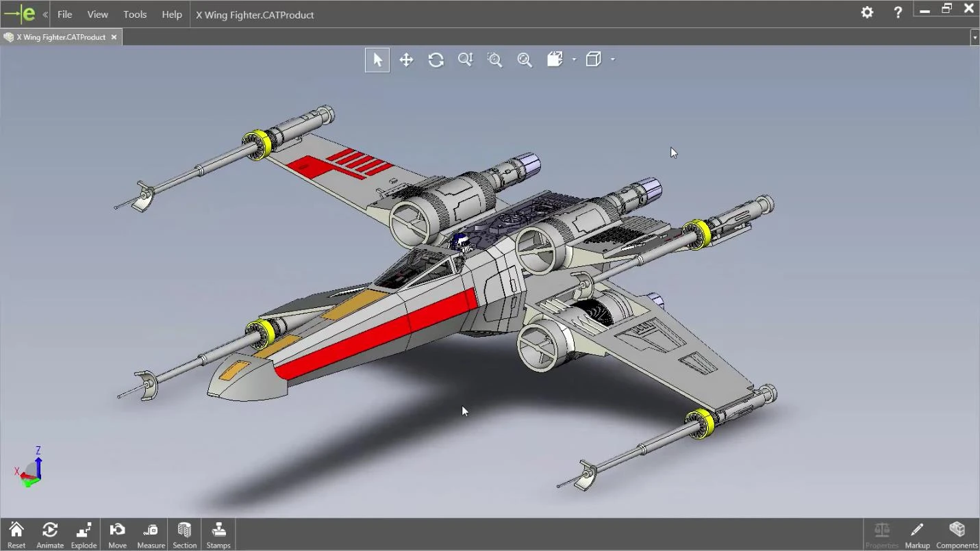
Task: Open the Measure tool
Action: click(150, 534)
